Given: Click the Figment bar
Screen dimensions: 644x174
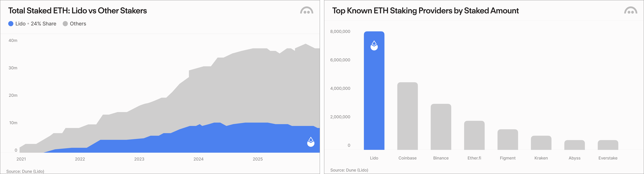Looking at the screenshot, I should (508, 140).
